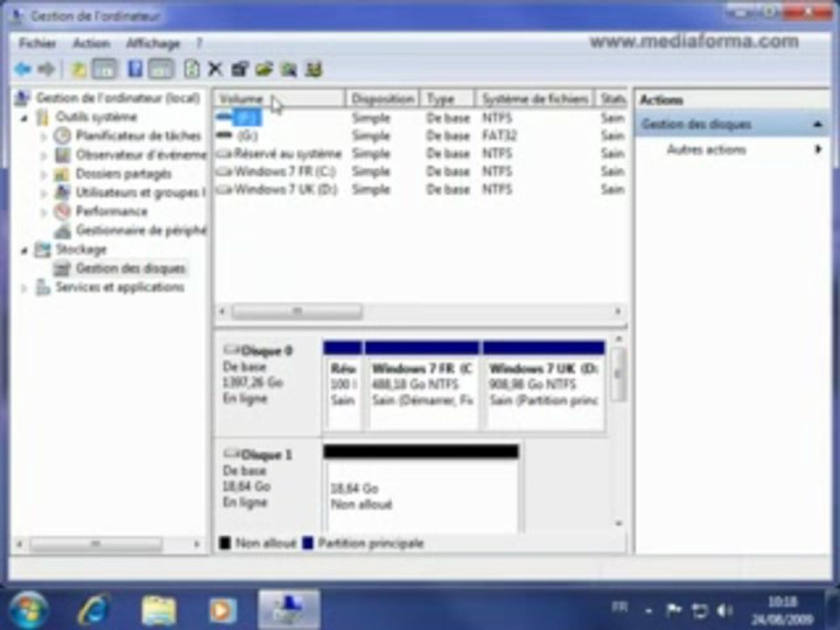840x630 pixels.
Task: Select Services et applications tree item
Action: pos(120,287)
